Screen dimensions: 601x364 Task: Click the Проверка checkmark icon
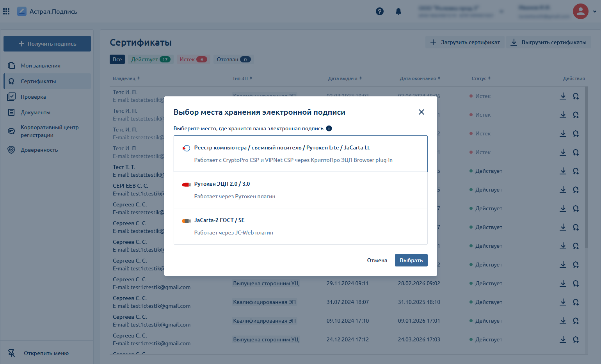coord(11,96)
